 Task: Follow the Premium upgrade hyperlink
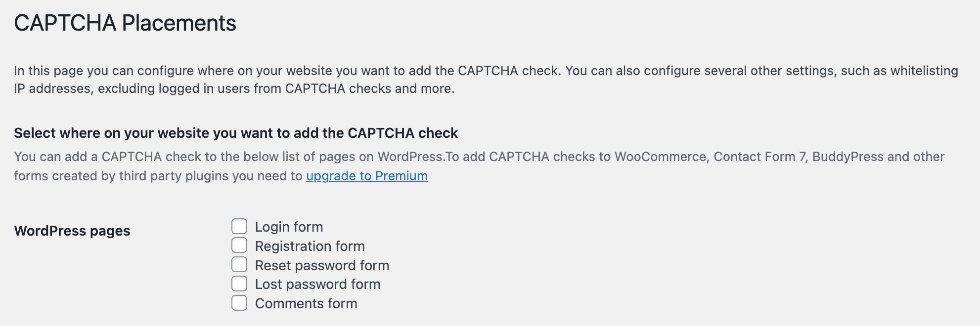click(366, 175)
